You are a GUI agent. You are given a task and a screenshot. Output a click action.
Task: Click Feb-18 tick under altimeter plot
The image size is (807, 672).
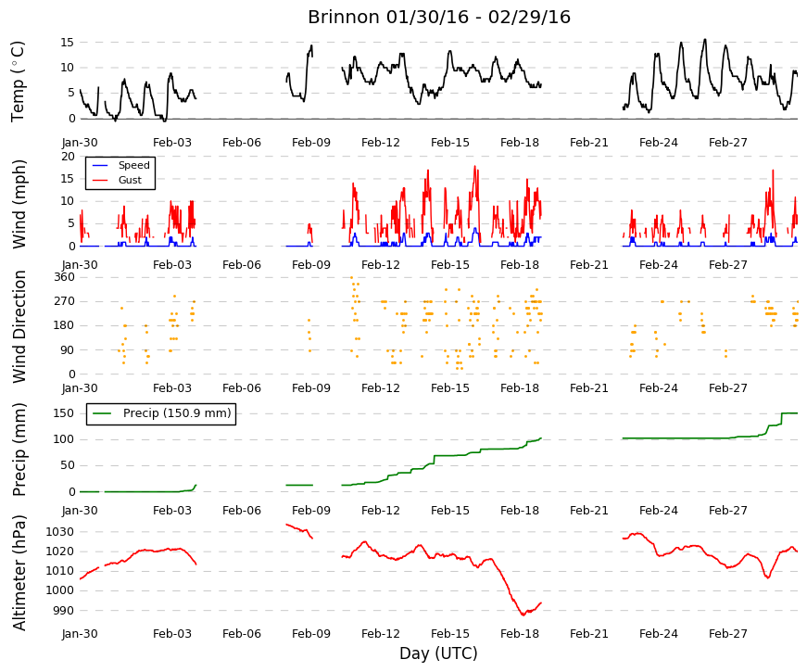[x=519, y=634]
